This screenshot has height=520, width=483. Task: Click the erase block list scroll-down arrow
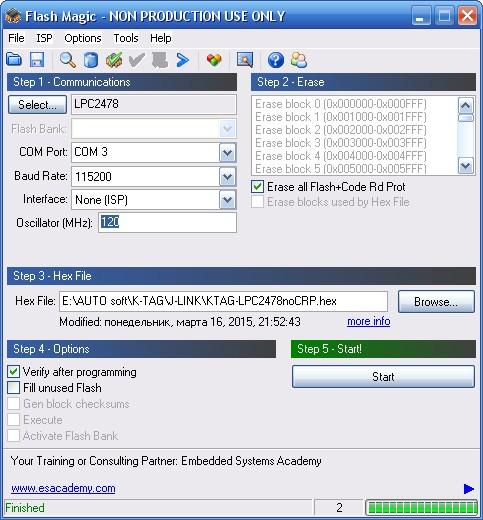click(466, 166)
